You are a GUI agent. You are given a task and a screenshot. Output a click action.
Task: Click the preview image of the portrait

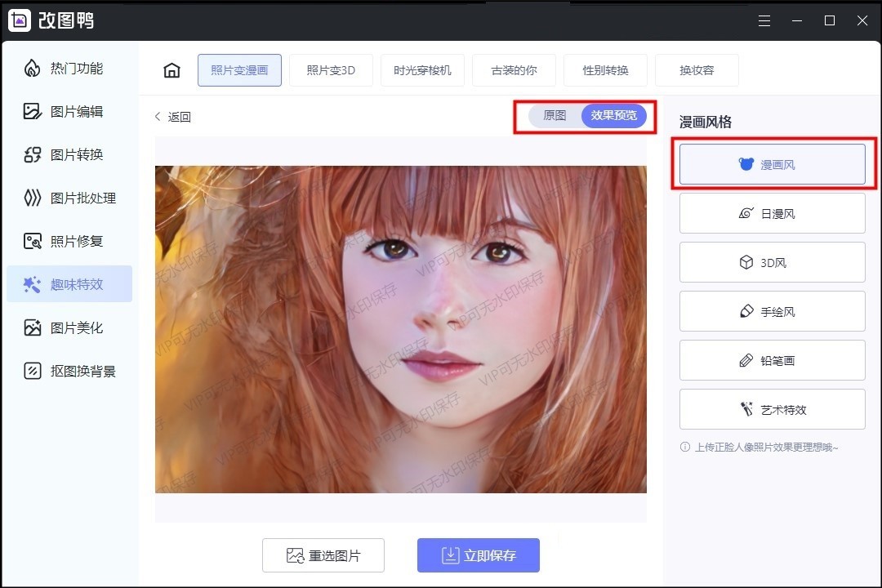coord(400,329)
